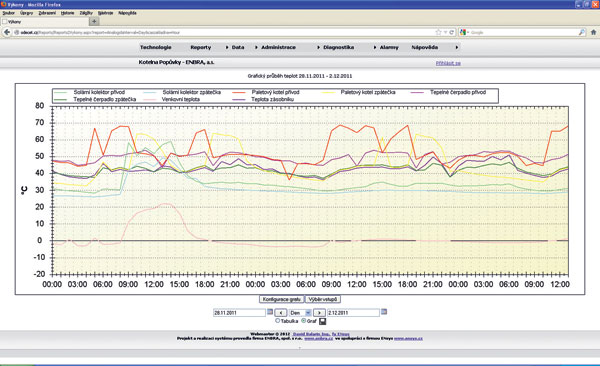This screenshot has width=600, height=366.
Task: Click the Tepelné čerpadlo přívod legend label
Action: point(458,92)
